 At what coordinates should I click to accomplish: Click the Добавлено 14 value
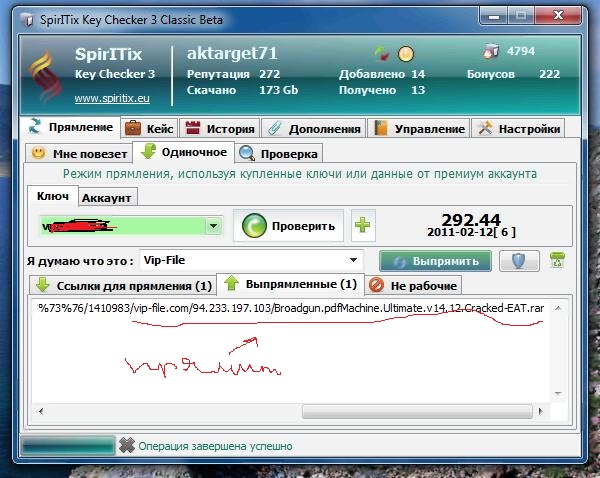click(x=418, y=74)
